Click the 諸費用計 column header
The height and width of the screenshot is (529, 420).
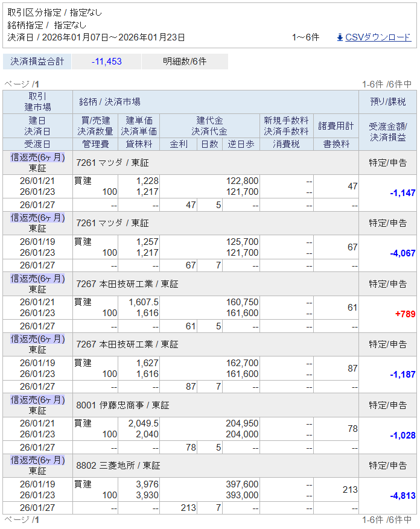336,126
